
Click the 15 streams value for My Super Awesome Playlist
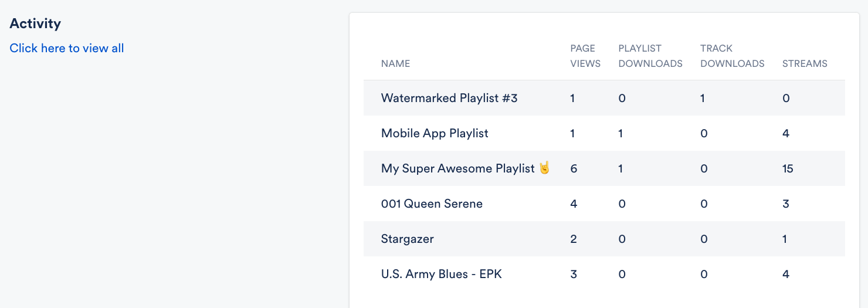click(788, 168)
